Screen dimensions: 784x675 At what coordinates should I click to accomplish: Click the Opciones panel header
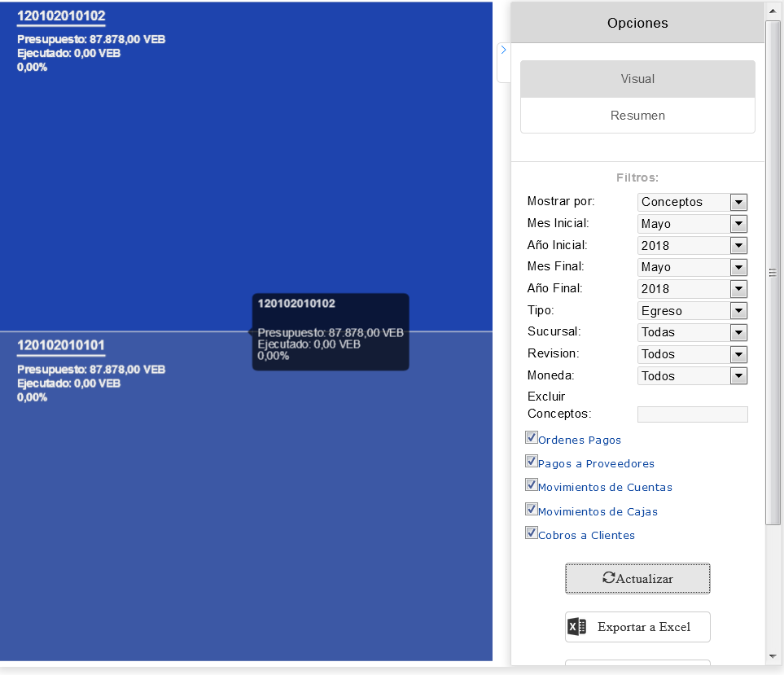(x=637, y=23)
